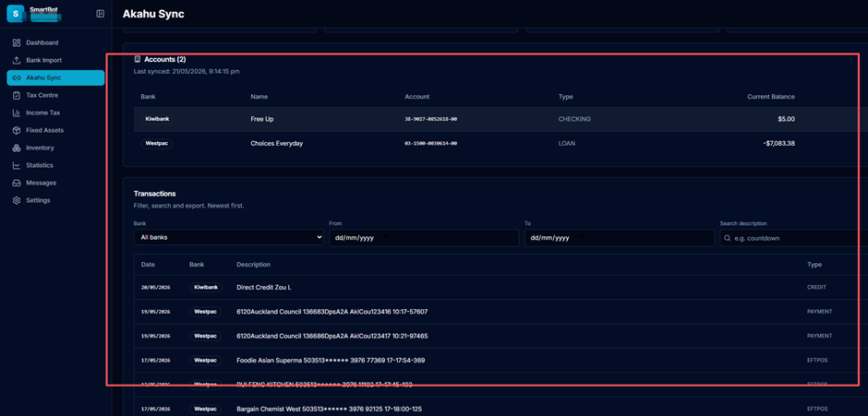Screen dimensions: 868x416
Task: Click the Accounts (2) heading icon
Action: [138, 59]
